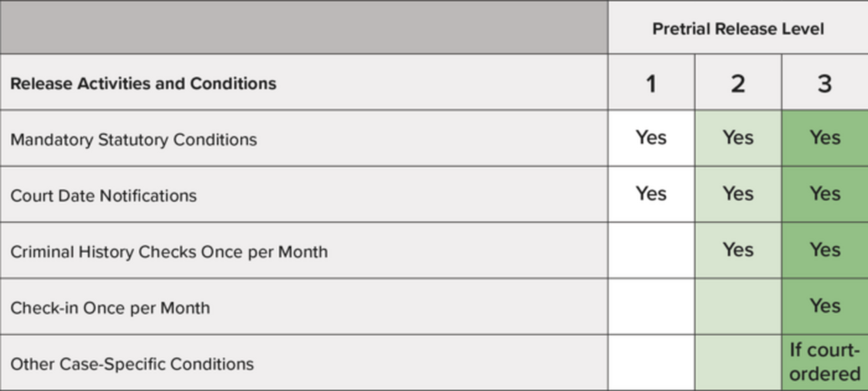This screenshot has width=868, height=391.
Task: Click the blank gray header cell
Action: point(304,27)
